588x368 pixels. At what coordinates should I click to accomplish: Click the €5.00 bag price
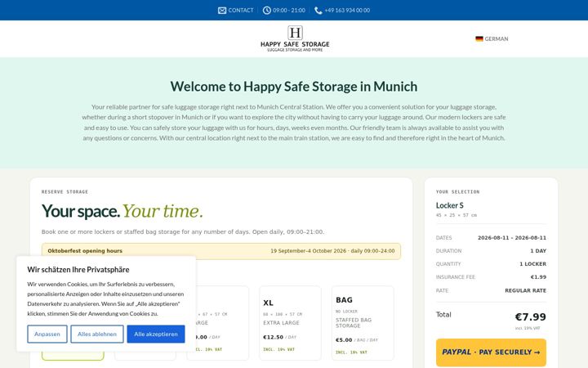point(344,340)
